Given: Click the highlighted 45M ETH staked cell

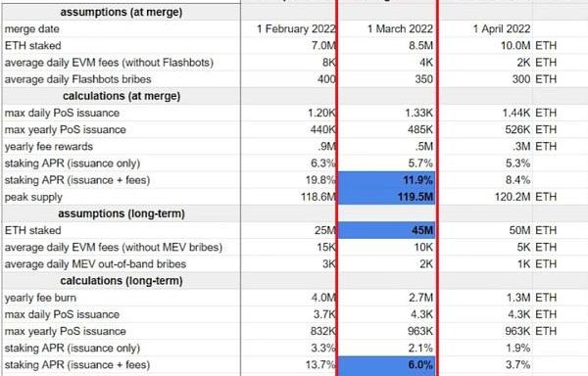Looking at the screenshot, I should click(x=387, y=230).
